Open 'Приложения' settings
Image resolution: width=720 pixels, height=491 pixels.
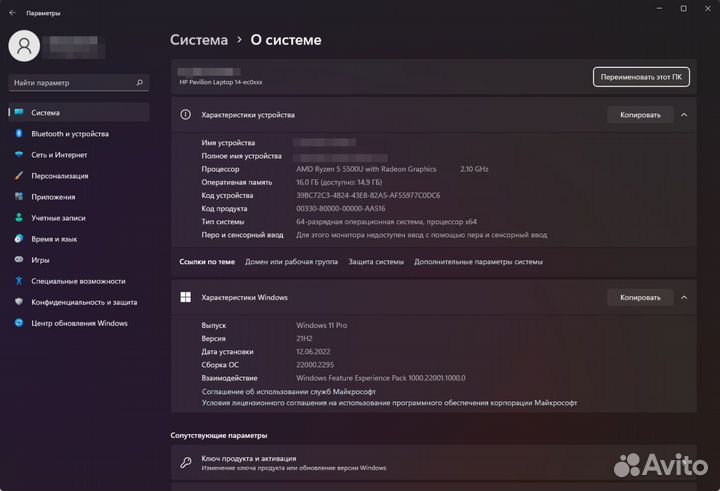pos(79,197)
